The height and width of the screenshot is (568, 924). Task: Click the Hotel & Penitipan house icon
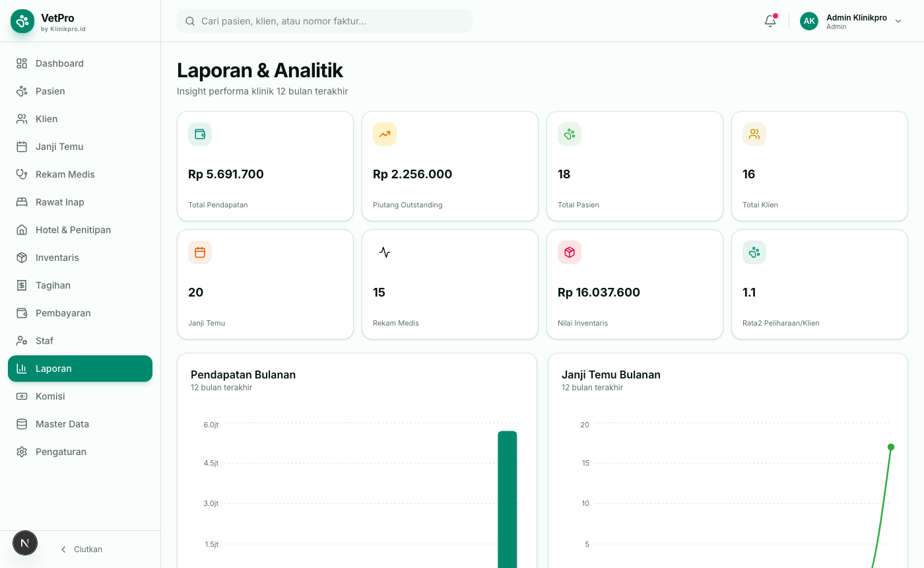(x=22, y=230)
